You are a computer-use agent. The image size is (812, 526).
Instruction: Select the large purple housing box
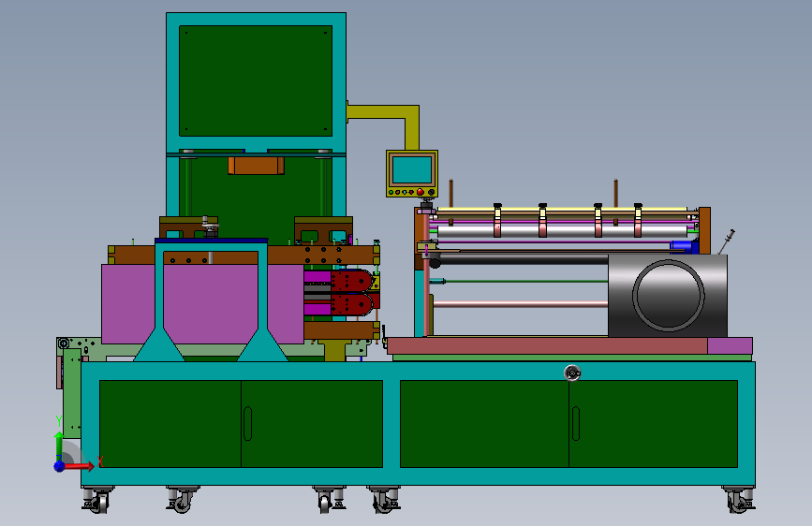coord(202,304)
